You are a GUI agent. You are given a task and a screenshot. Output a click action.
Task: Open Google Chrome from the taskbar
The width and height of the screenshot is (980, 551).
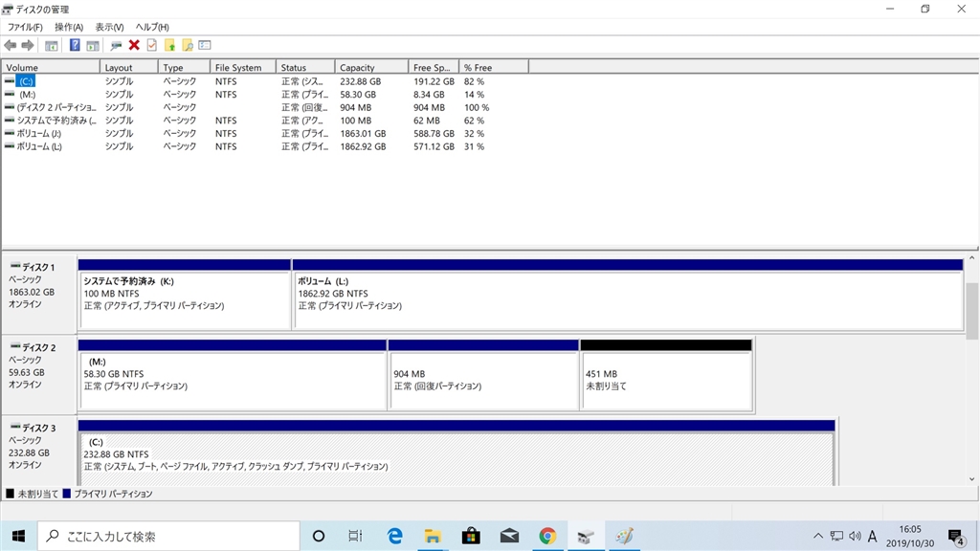pyautogui.click(x=547, y=536)
